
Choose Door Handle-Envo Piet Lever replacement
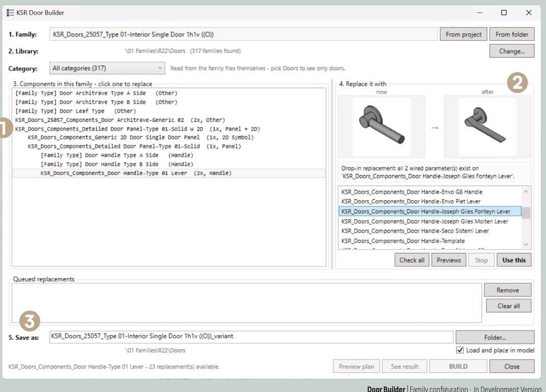(x=430, y=202)
